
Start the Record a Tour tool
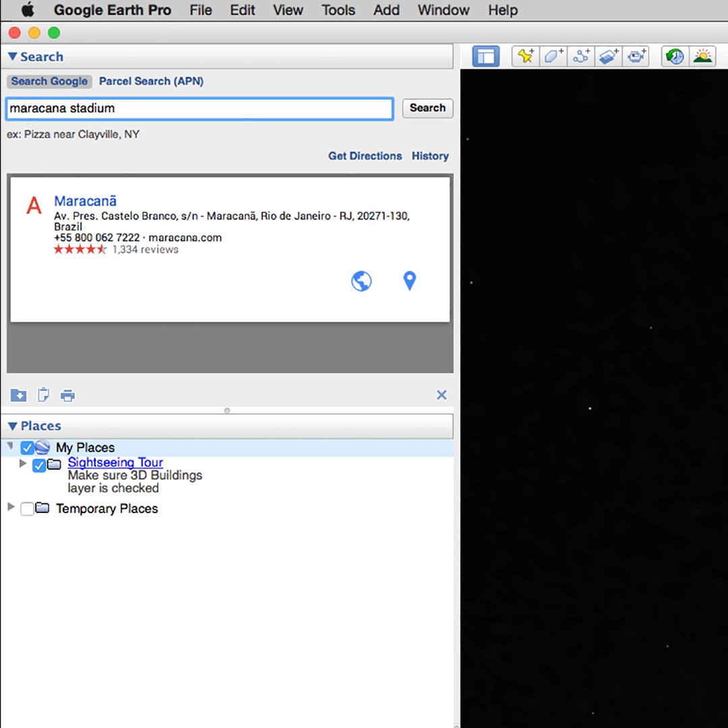coord(635,57)
